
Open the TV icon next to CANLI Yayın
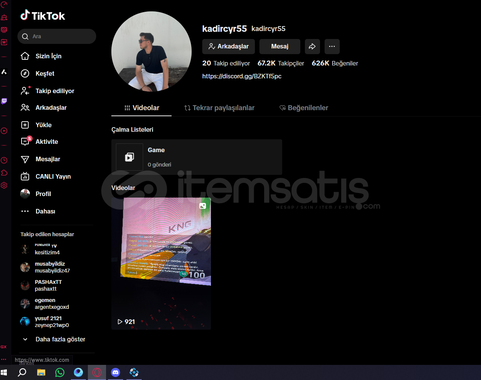(x=25, y=176)
